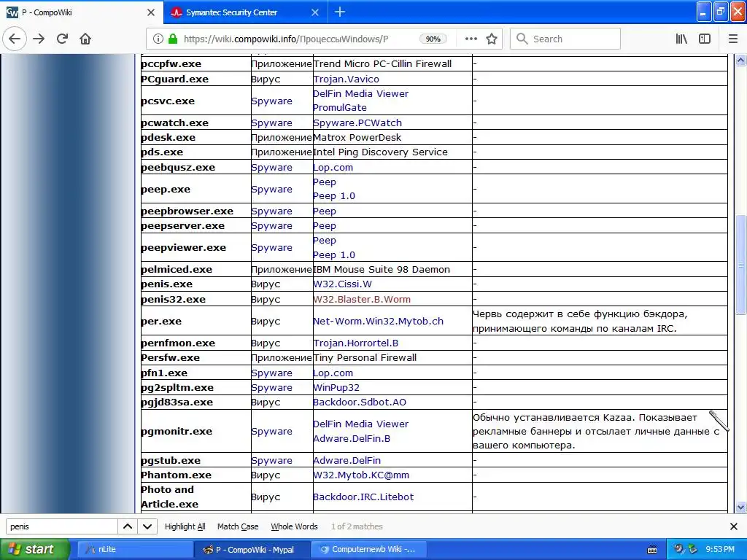Jump to next find match
Viewport: 747px width, 560px height.
point(147,526)
